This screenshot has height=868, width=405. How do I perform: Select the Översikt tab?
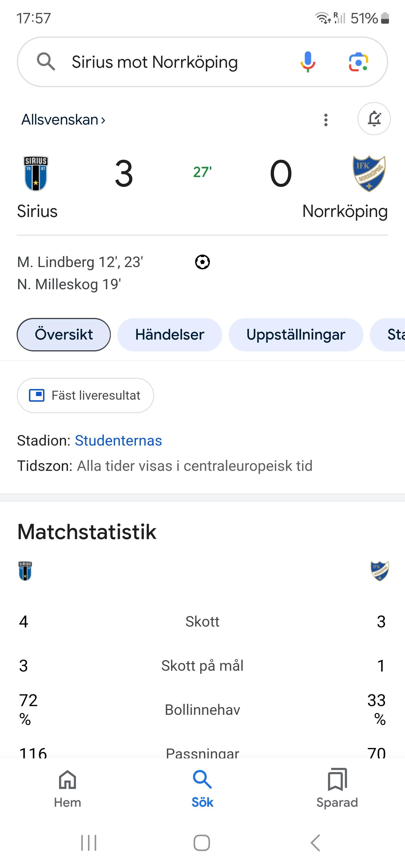[x=64, y=334]
